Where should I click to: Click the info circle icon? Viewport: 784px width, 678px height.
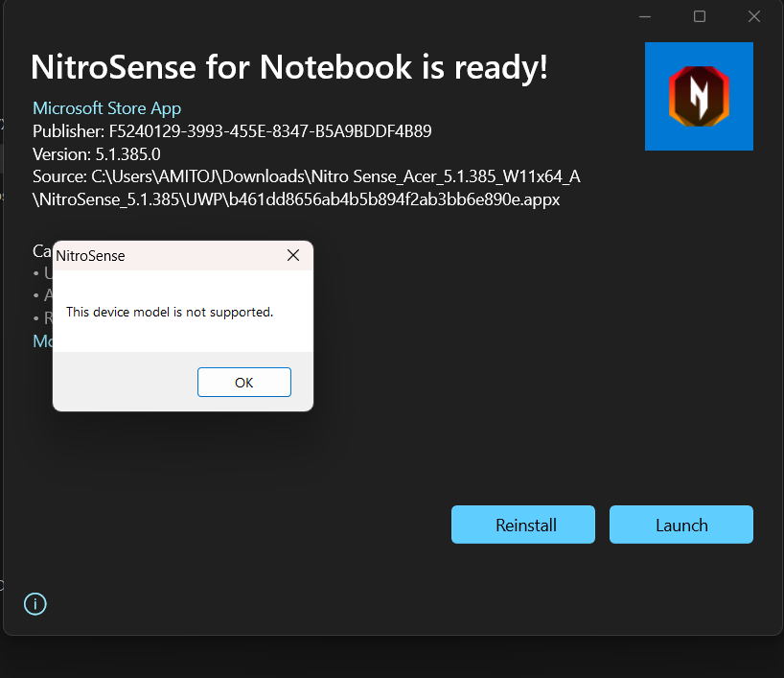[x=35, y=604]
